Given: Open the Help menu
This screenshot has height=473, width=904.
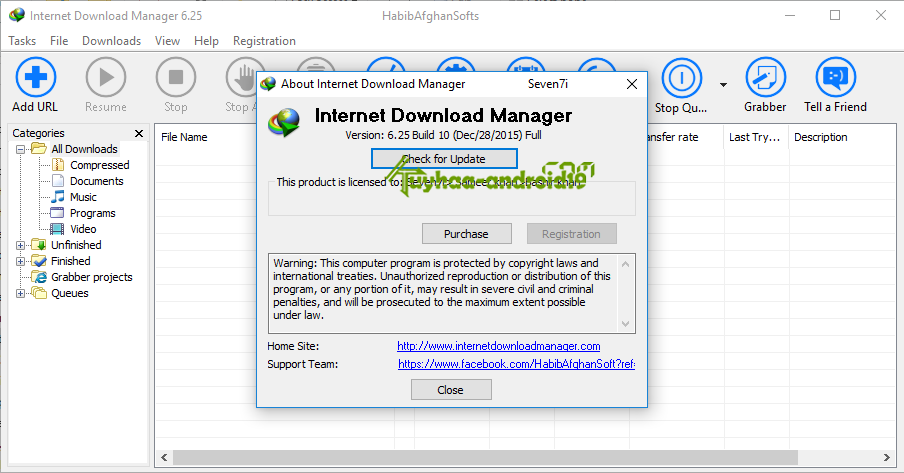Looking at the screenshot, I should coord(206,41).
